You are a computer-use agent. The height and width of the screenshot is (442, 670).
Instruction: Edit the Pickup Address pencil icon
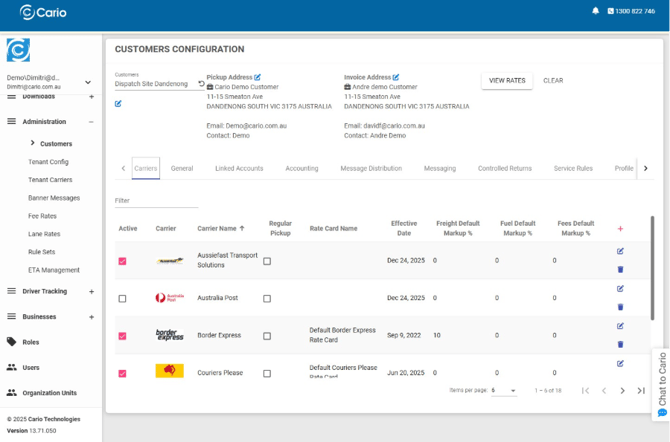[257, 77]
